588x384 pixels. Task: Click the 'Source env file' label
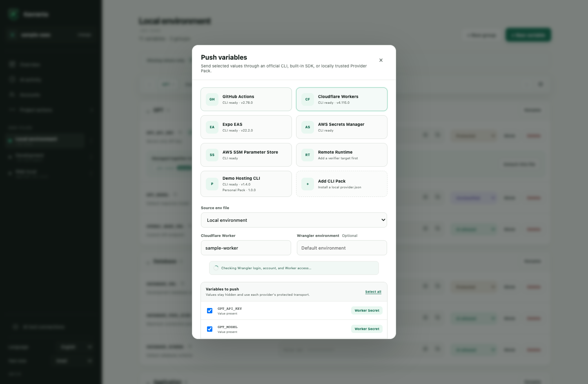215,208
